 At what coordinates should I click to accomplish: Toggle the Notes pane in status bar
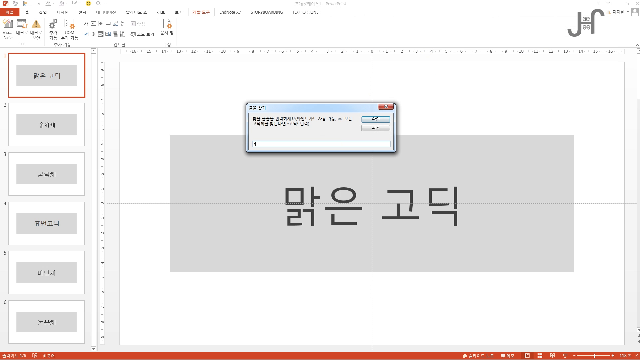(x=478, y=356)
